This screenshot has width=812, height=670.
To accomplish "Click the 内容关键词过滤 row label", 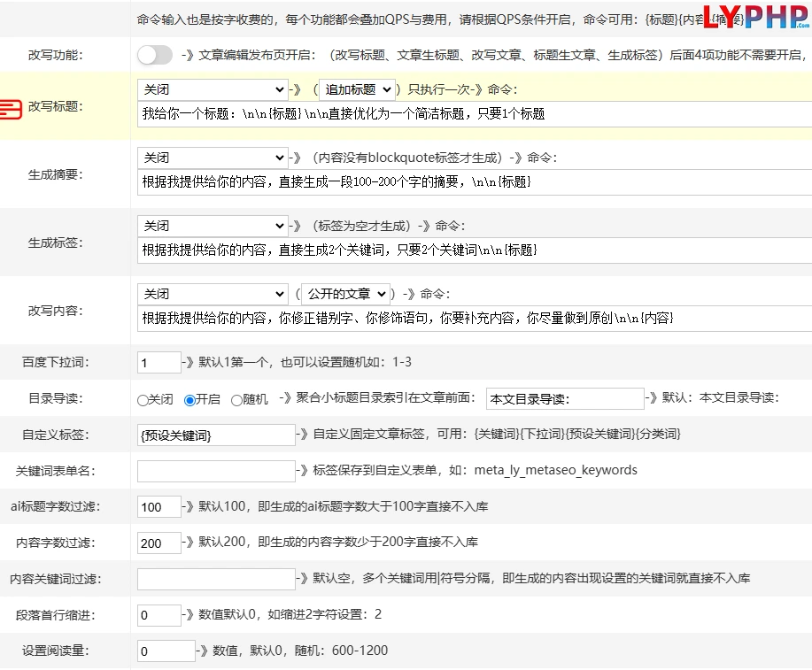I will (x=56, y=580).
